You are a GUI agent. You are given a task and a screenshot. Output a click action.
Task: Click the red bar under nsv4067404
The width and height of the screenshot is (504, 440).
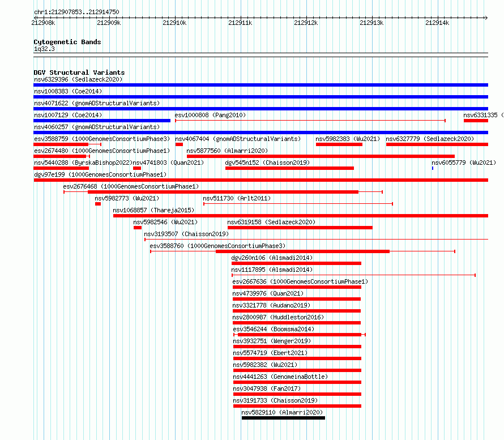179,144
